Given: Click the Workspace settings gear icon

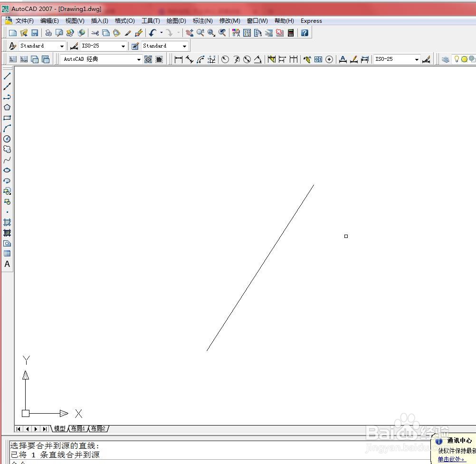Looking at the screenshot, I should tap(148, 59).
